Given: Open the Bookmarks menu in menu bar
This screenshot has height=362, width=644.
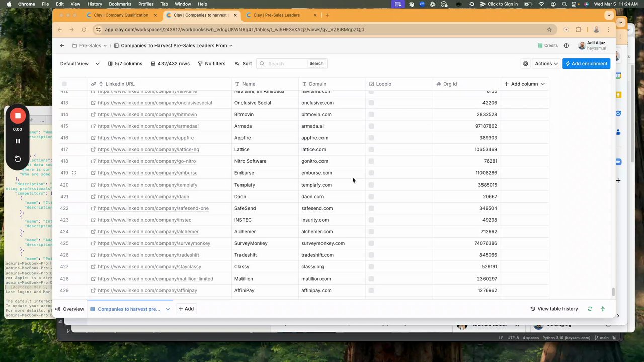Looking at the screenshot, I should (x=120, y=4).
